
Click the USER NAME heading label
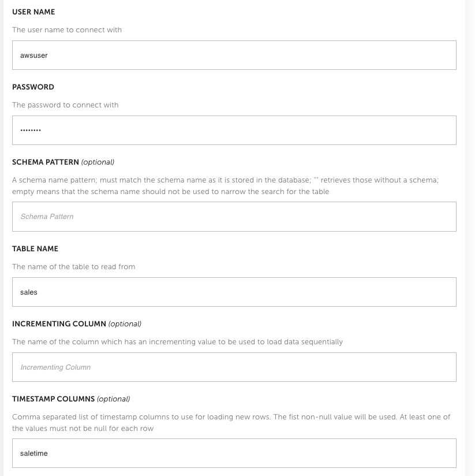coord(33,12)
